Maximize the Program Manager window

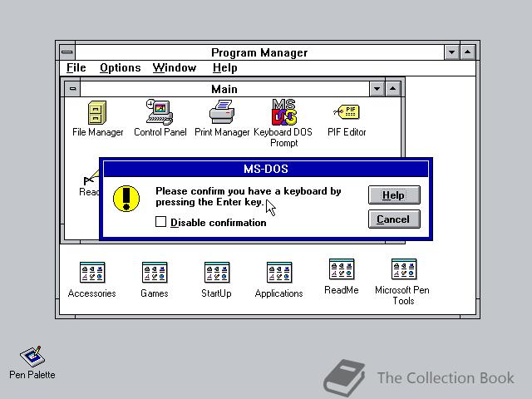(x=468, y=52)
